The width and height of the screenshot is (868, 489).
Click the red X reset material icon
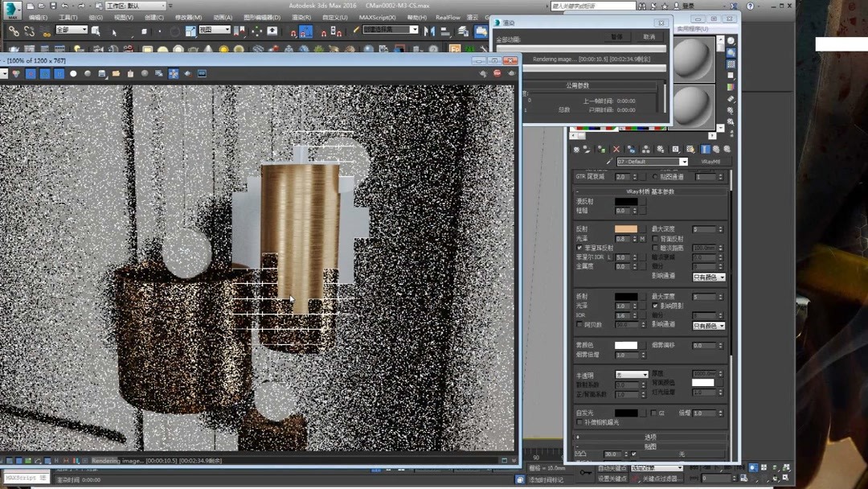tap(616, 150)
